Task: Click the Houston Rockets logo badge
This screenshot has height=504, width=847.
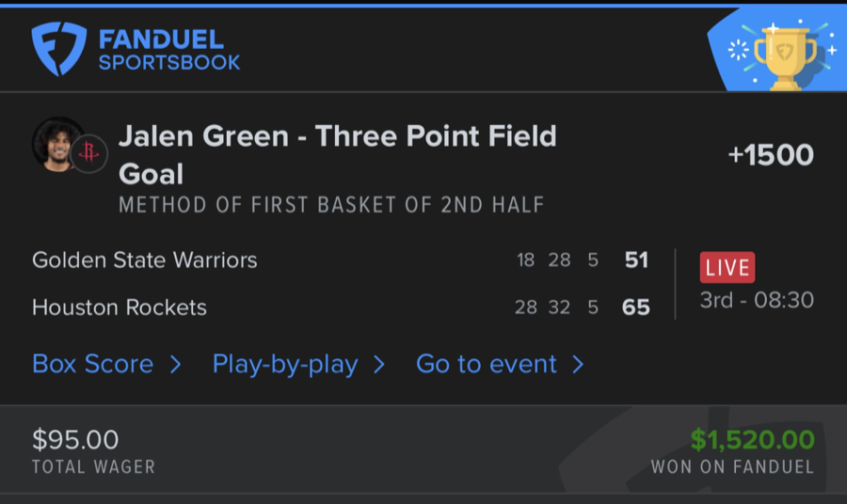Action: point(89,154)
